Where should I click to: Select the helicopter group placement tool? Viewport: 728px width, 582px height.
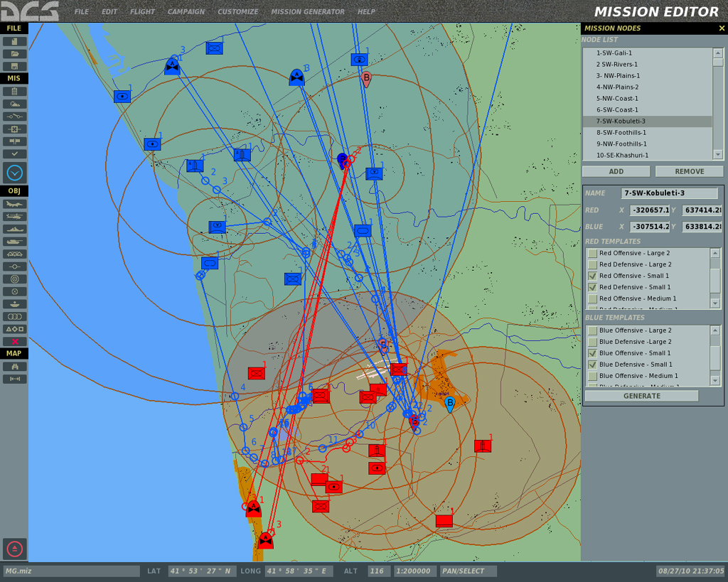click(14, 217)
